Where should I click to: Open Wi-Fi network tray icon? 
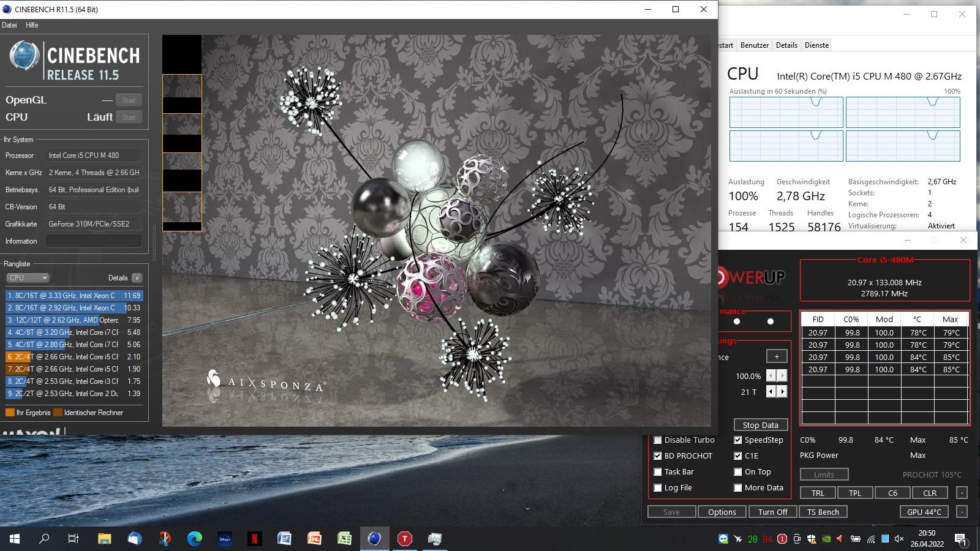point(870,539)
